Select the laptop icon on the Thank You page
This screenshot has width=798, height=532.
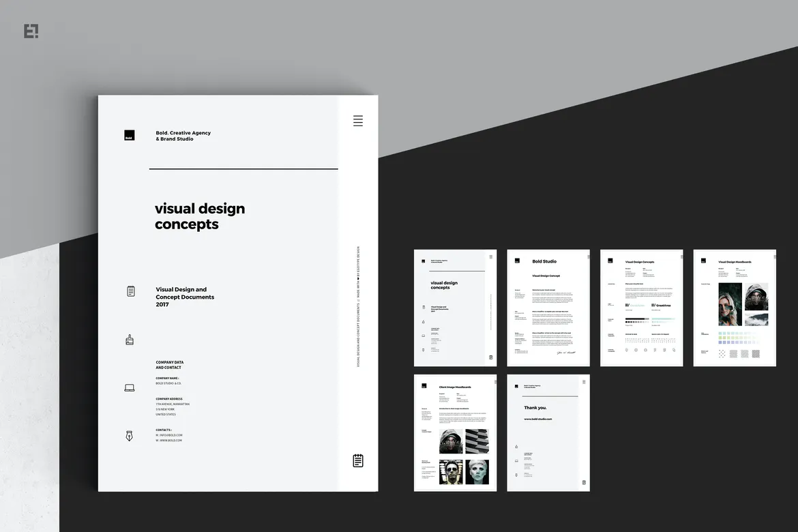[516, 460]
